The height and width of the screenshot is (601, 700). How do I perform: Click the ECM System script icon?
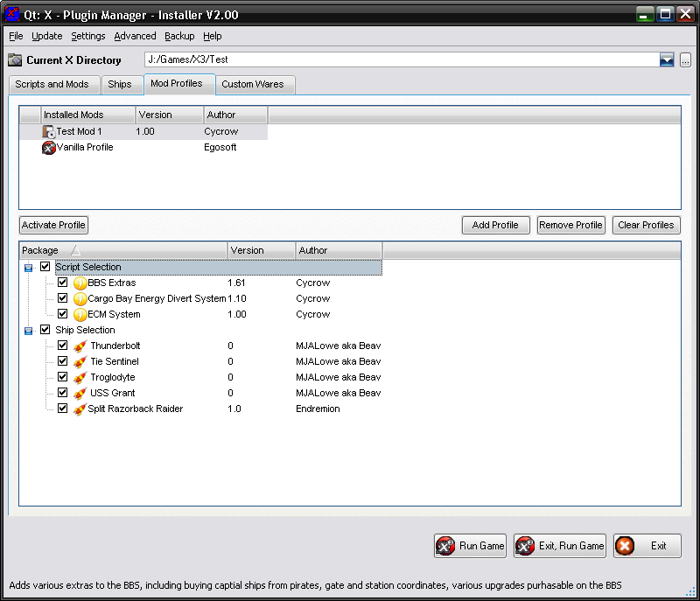coord(80,315)
